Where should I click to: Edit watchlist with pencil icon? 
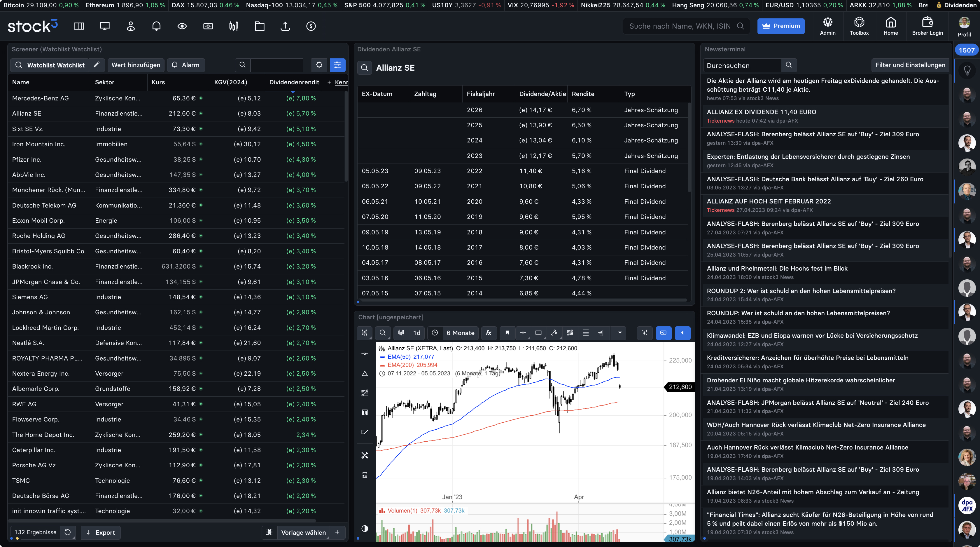(x=97, y=65)
